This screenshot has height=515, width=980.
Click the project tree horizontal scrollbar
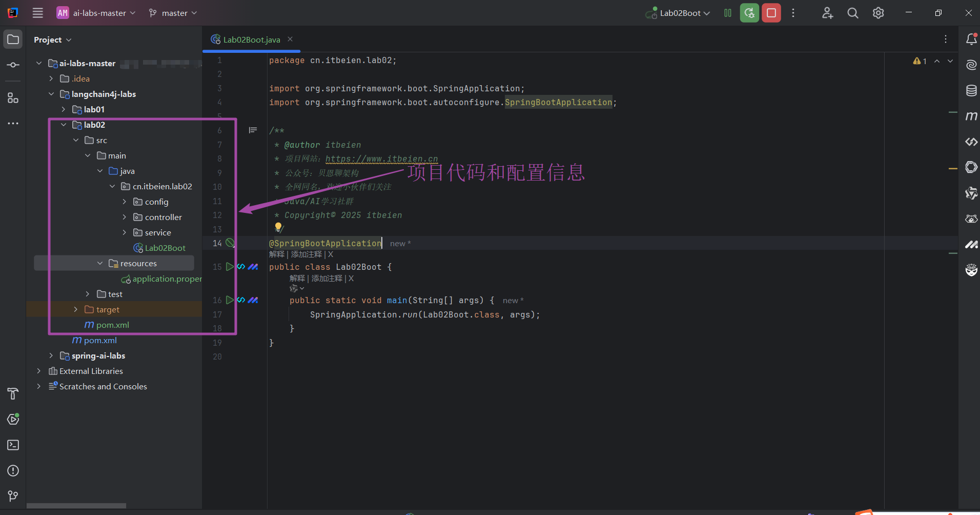click(x=76, y=506)
